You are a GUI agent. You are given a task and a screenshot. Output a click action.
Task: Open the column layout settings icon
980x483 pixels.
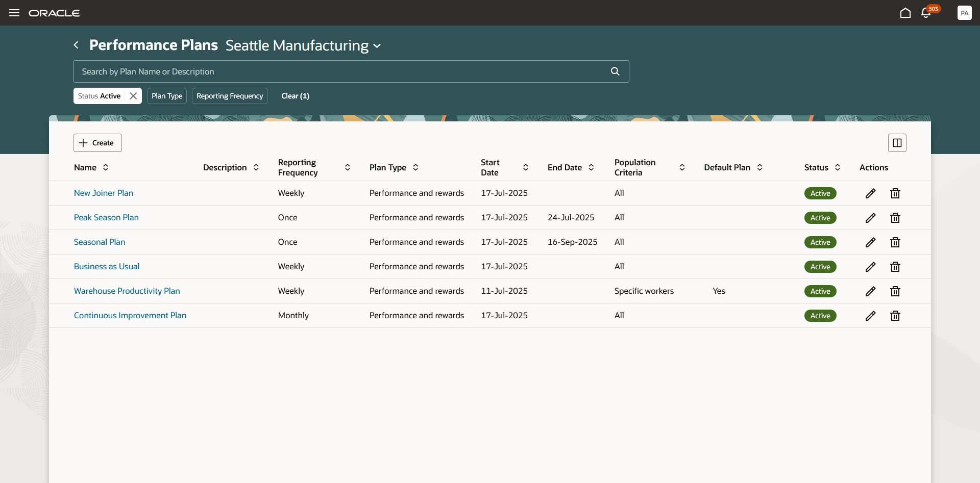tap(897, 143)
